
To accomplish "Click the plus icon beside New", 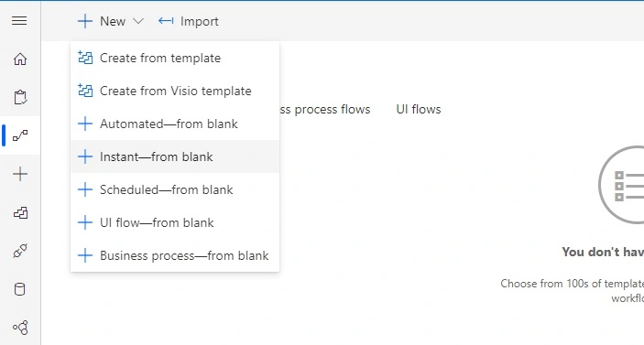I will 84,21.
